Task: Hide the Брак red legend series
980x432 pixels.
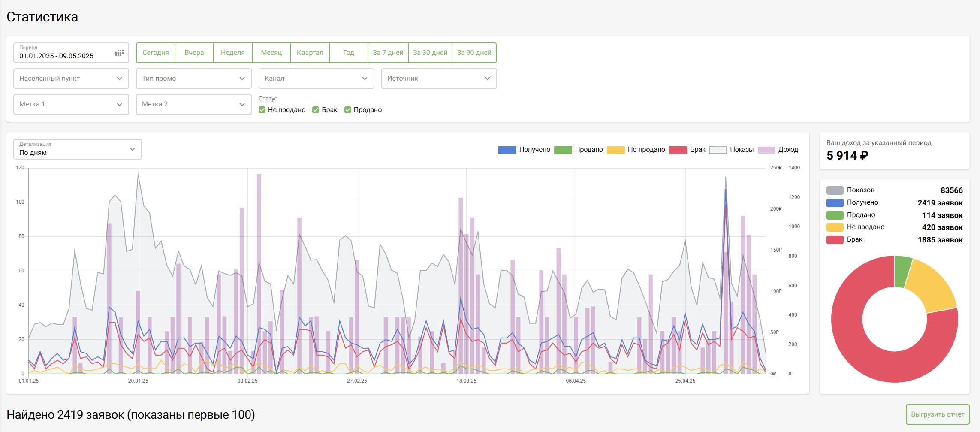Action: tap(678, 150)
